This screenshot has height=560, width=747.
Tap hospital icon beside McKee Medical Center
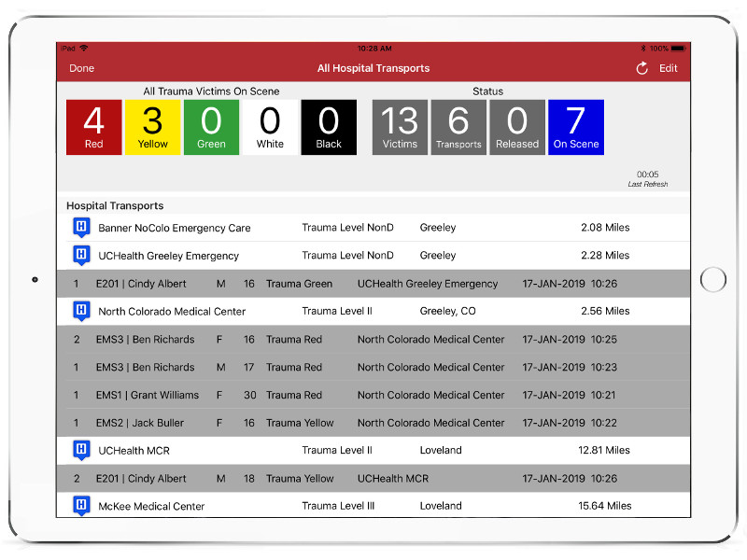tap(81, 506)
